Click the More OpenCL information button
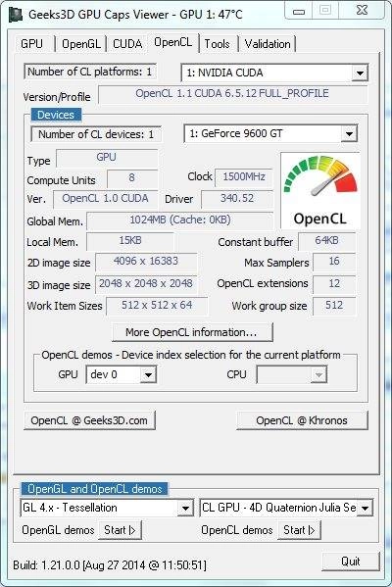The width and height of the screenshot is (392, 587). (192, 332)
